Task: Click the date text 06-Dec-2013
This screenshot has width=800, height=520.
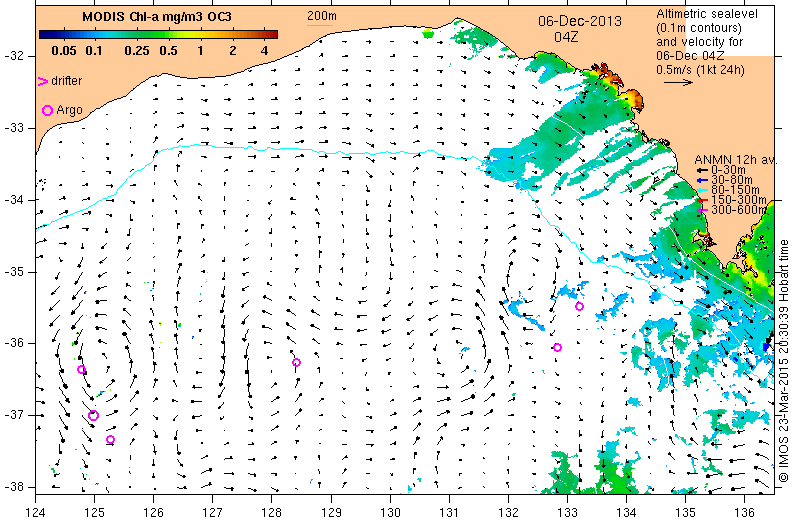Action: coord(580,21)
